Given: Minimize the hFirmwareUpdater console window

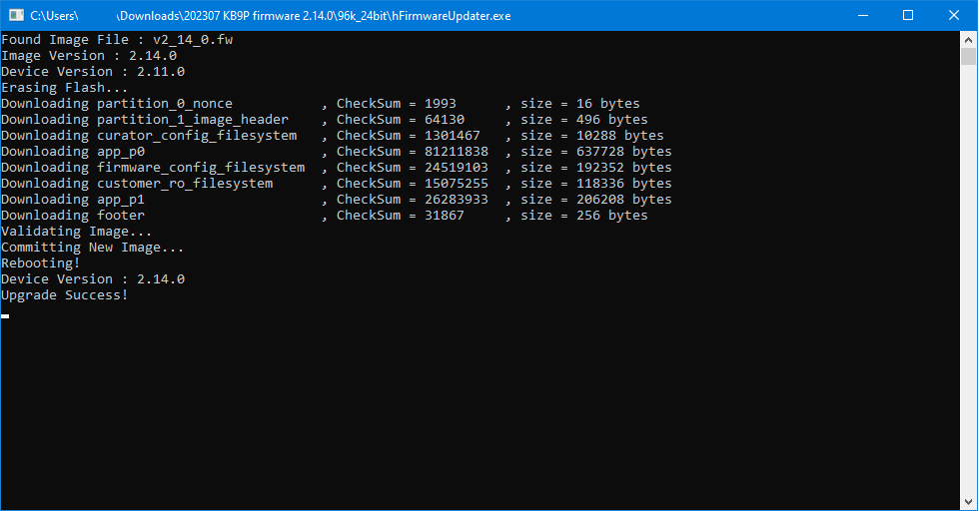Looking at the screenshot, I should (x=862, y=15).
